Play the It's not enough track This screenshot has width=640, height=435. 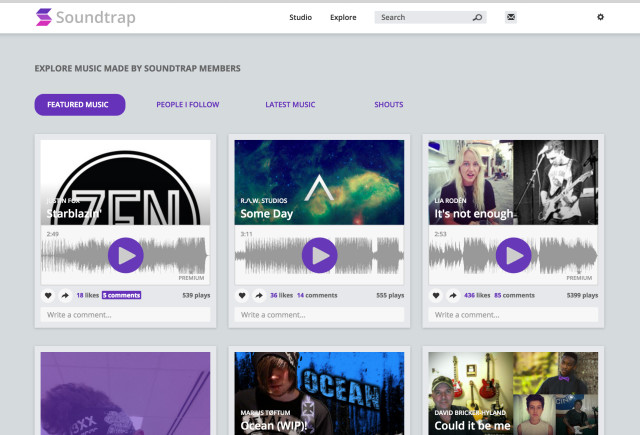513,256
